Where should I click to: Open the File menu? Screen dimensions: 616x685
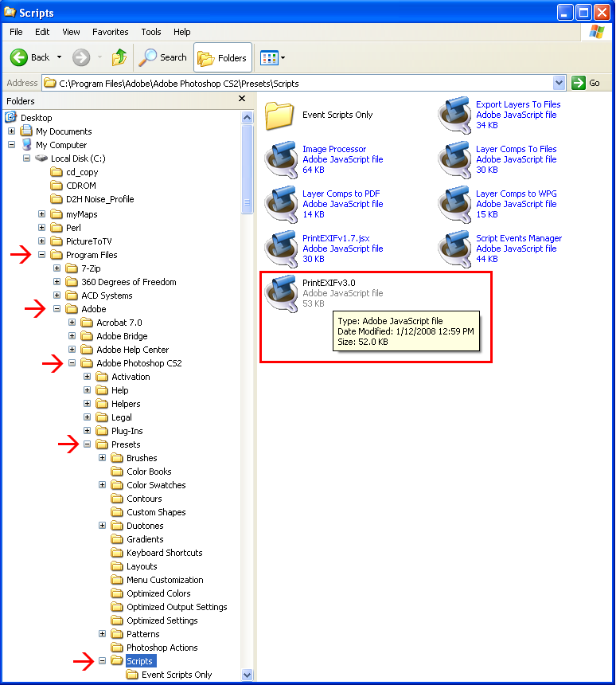pos(16,32)
